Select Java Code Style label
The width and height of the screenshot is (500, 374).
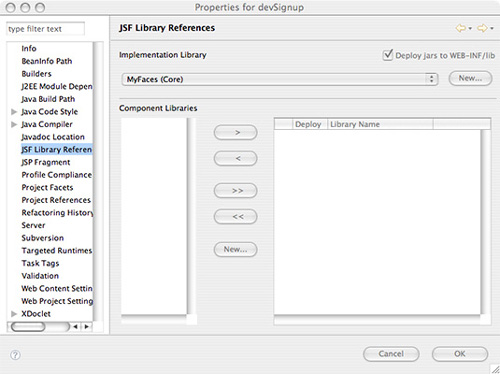tap(49, 112)
